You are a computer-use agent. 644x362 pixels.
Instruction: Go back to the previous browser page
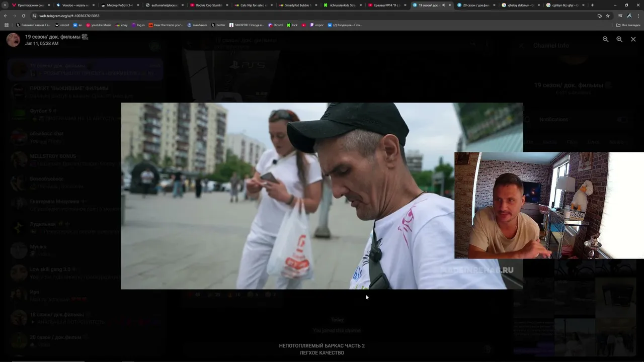[6, 16]
